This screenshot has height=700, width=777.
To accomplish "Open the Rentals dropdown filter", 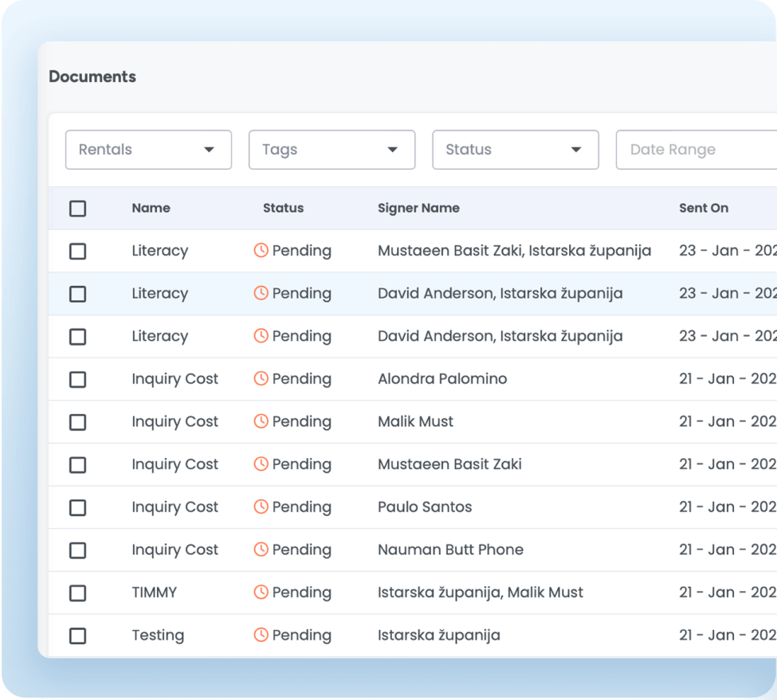I will pyautogui.click(x=148, y=150).
